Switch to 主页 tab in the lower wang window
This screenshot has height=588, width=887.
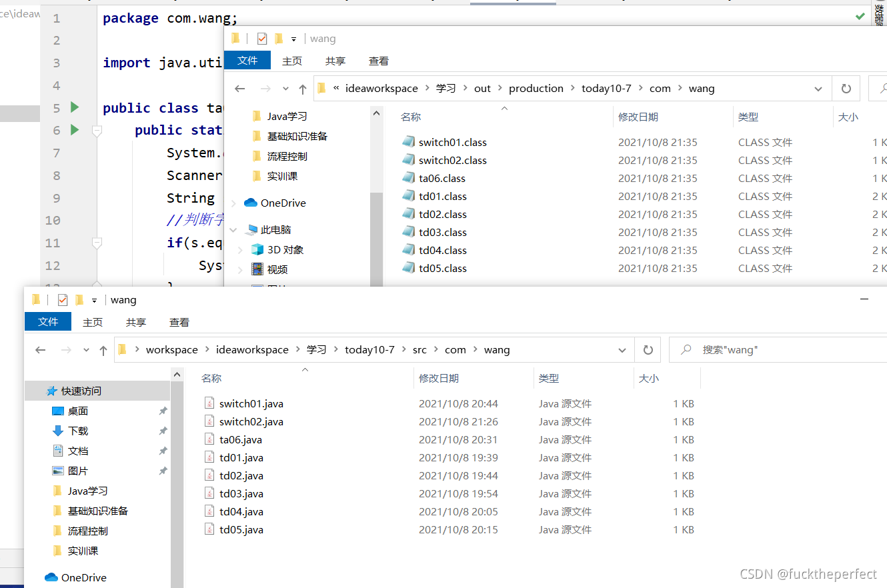(x=93, y=322)
